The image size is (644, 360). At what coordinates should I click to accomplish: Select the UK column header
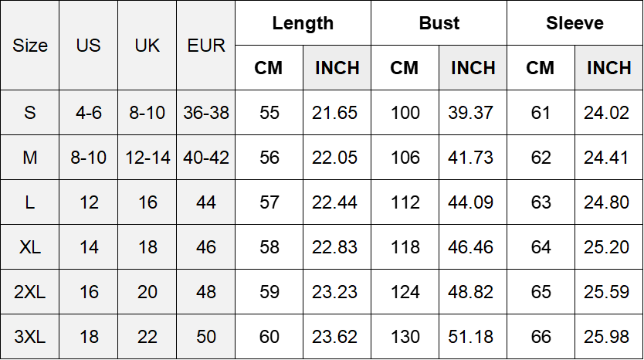click(147, 46)
